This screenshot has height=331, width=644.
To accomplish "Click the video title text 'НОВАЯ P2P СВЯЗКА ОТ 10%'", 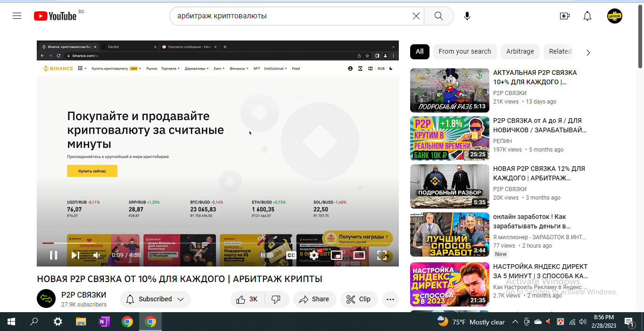I will [180, 279].
